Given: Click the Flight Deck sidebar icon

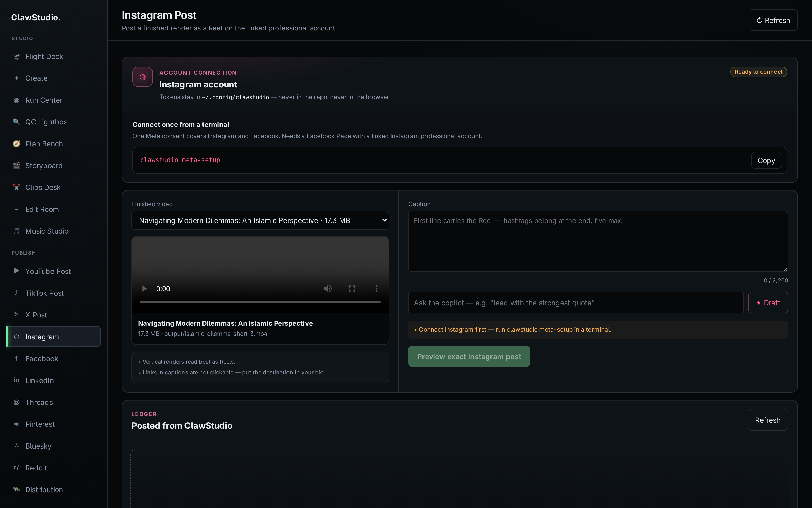Looking at the screenshot, I should pyautogui.click(x=16, y=56).
